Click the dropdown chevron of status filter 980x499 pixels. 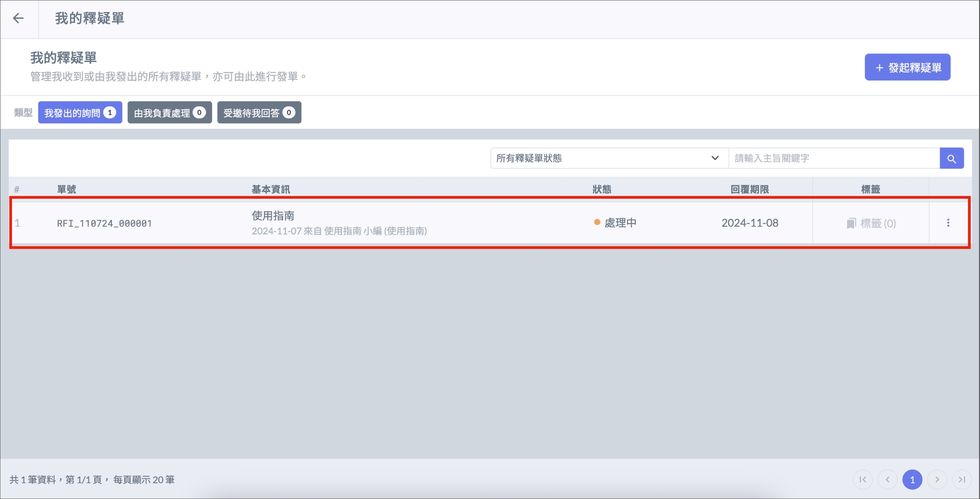(715, 158)
